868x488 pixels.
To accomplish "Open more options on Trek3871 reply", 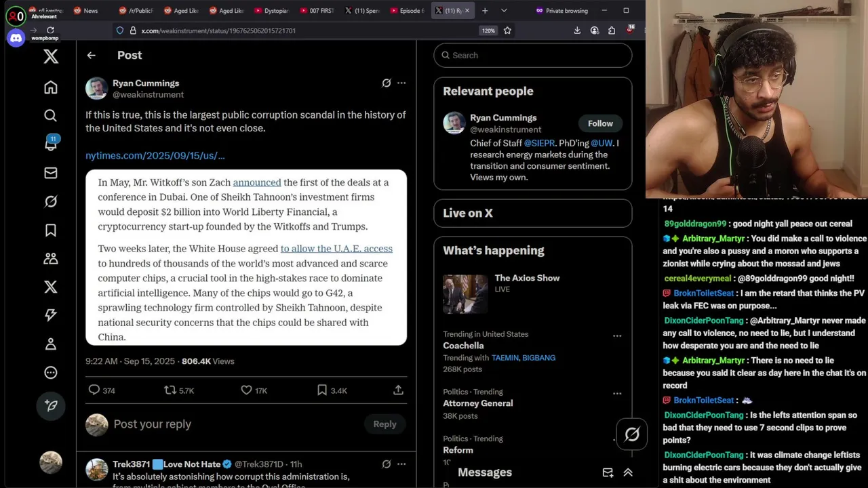I will click(x=401, y=464).
